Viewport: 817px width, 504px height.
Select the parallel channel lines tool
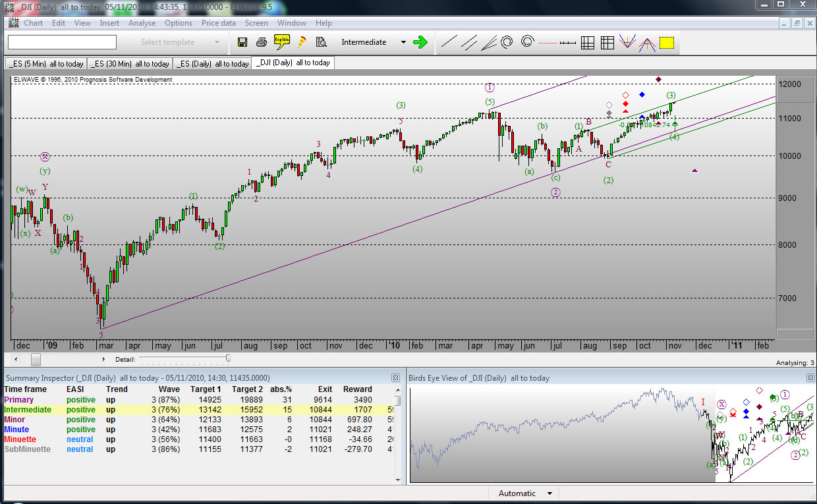(468, 42)
